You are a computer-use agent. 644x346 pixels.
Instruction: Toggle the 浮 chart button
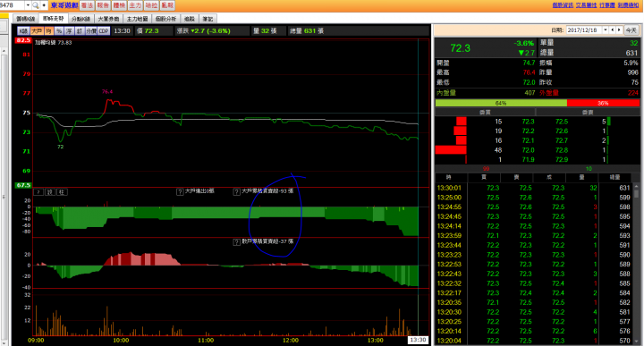(x=70, y=30)
